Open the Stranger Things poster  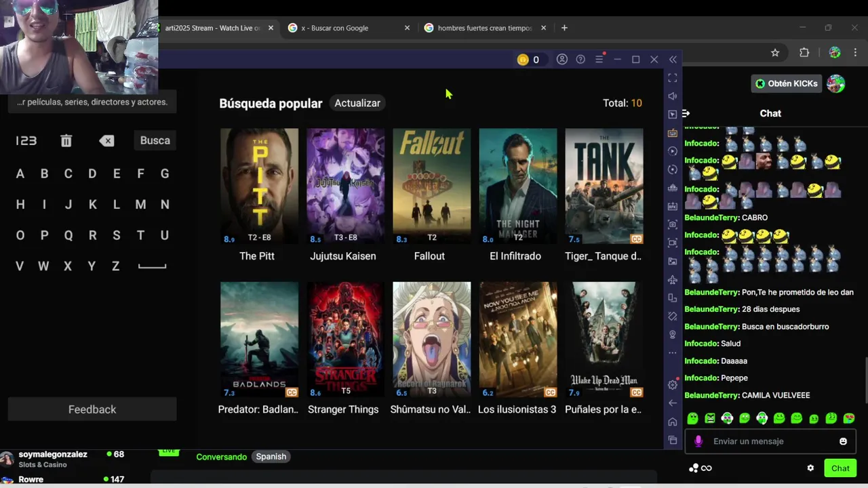(x=345, y=340)
